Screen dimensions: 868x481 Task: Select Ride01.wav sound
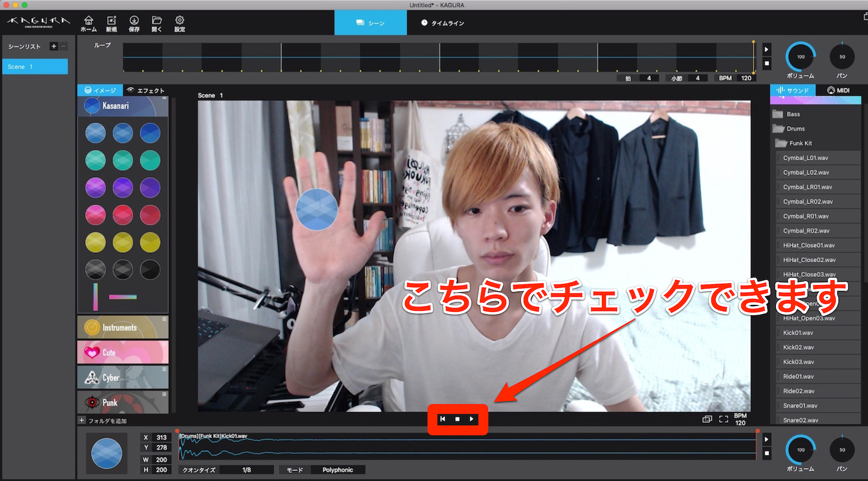[818, 377]
